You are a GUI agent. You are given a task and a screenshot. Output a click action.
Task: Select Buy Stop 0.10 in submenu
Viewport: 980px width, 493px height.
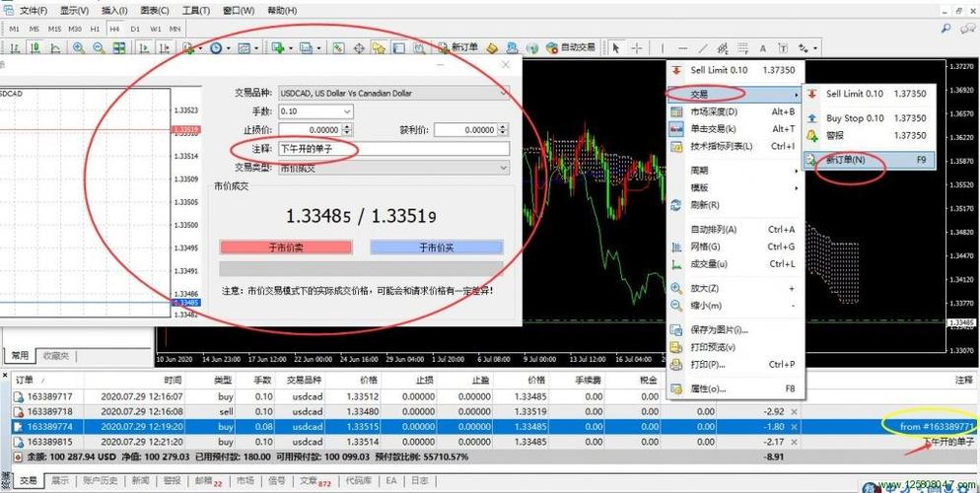click(x=869, y=118)
